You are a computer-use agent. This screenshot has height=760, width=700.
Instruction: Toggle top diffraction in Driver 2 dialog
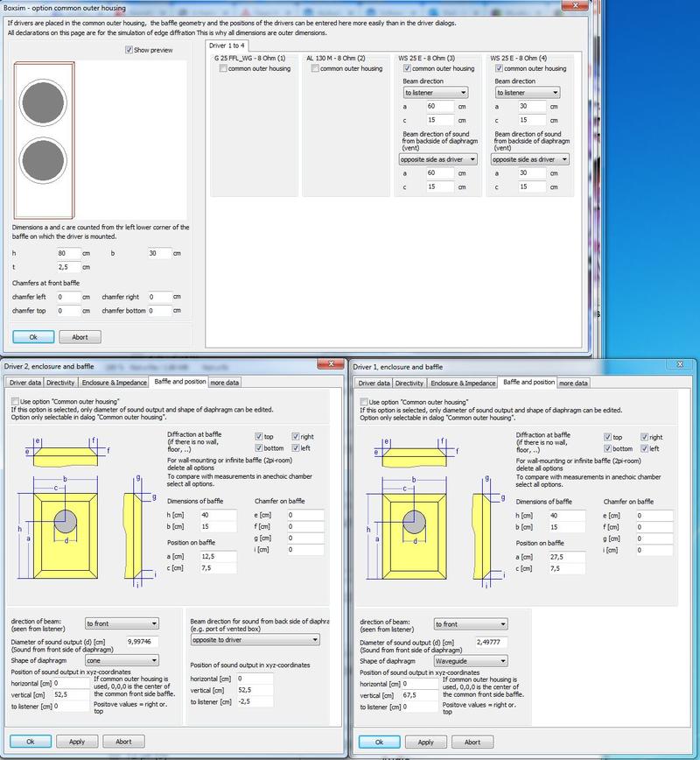[259, 436]
